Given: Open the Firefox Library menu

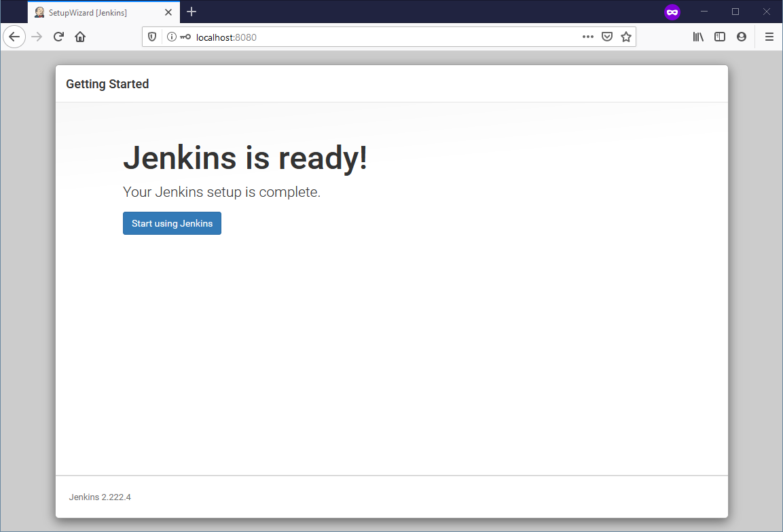Looking at the screenshot, I should [698, 37].
